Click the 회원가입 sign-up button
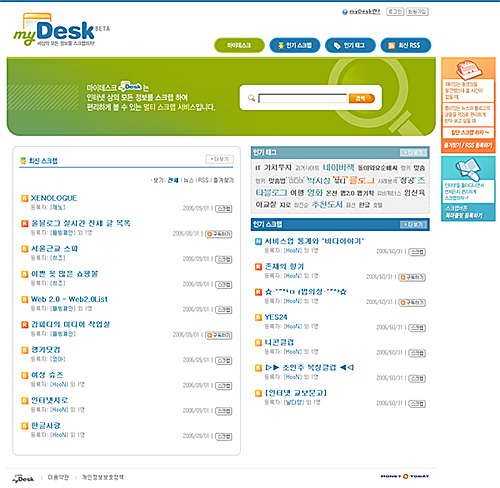The width and height of the screenshot is (500, 488). click(x=417, y=12)
